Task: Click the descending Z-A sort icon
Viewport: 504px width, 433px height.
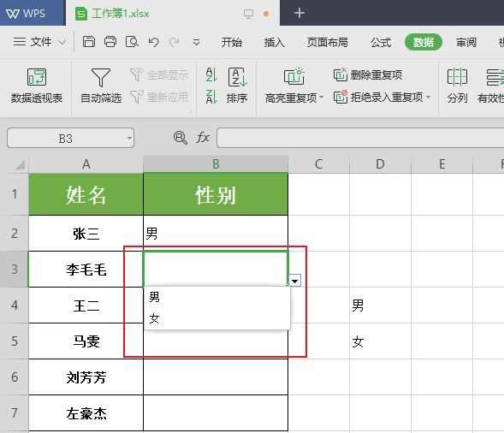Action: coord(211,97)
